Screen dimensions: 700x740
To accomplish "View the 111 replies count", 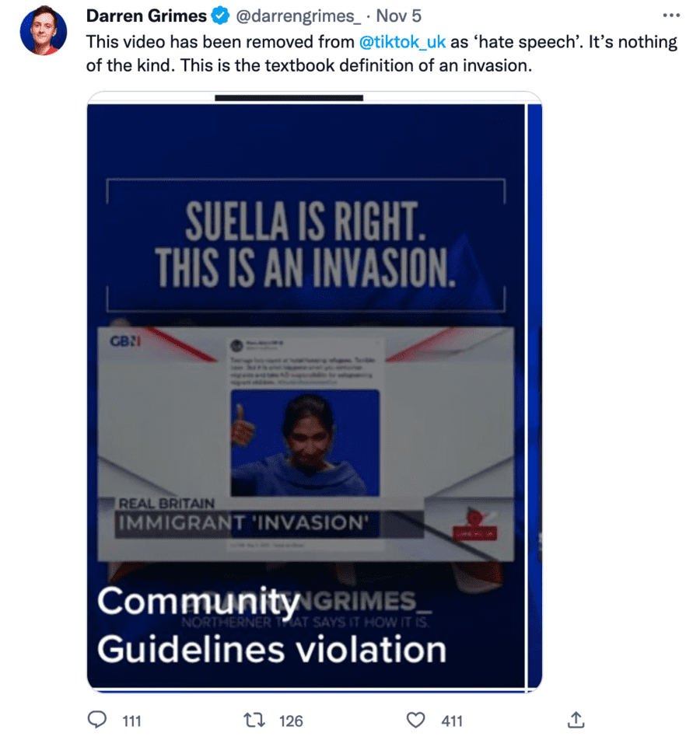I will (x=131, y=721).
